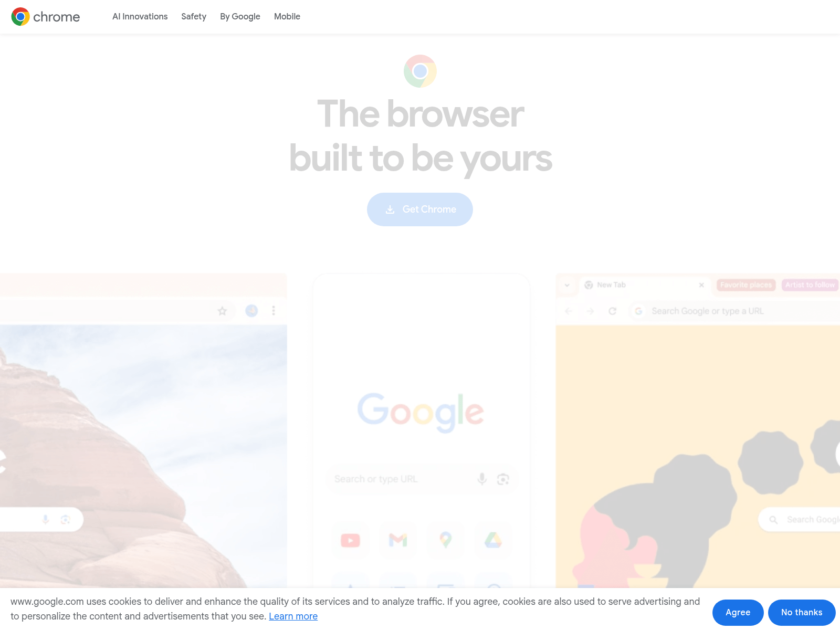Click the YouTube shortcut icon
Viewport: 840px width, 630px height.
(x=350, y=540)
